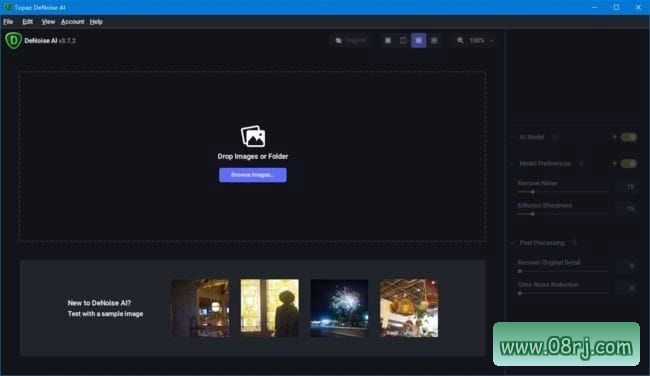The image size is (650, 376).
Task: Click the Post Processing info icon
Action: [x=575, y=243]
